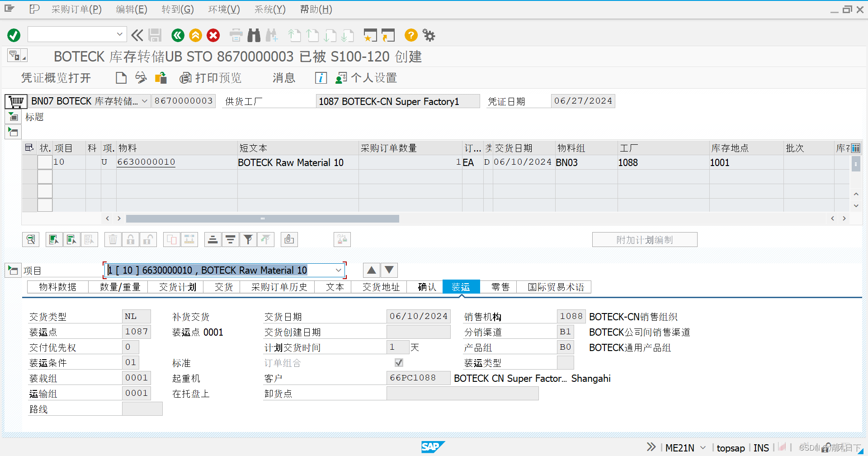Open the BN07 BOTECK order type dropdown

[x=145, y=101]
